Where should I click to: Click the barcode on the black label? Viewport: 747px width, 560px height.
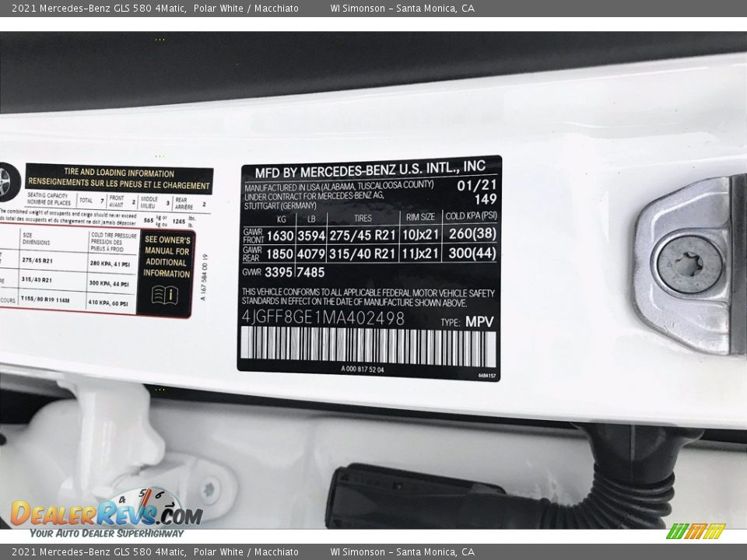tap(368, 346)
